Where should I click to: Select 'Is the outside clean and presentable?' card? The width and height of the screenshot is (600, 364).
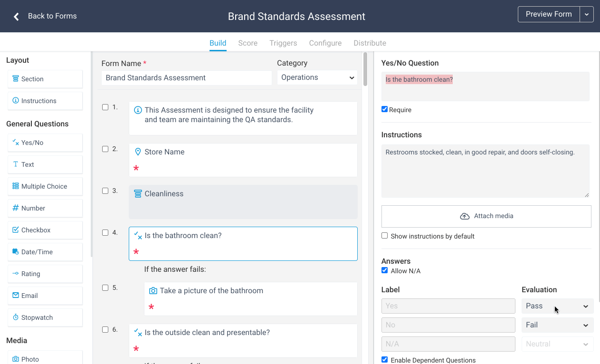243,341
